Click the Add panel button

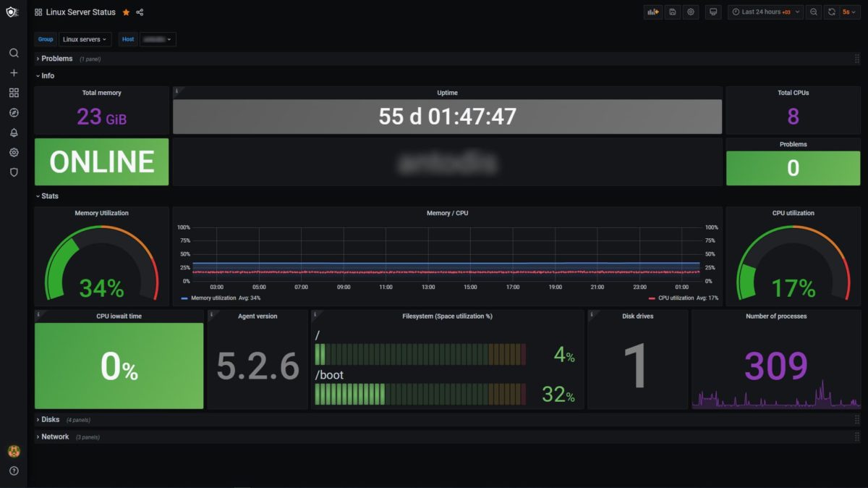[x=653, y=12]
